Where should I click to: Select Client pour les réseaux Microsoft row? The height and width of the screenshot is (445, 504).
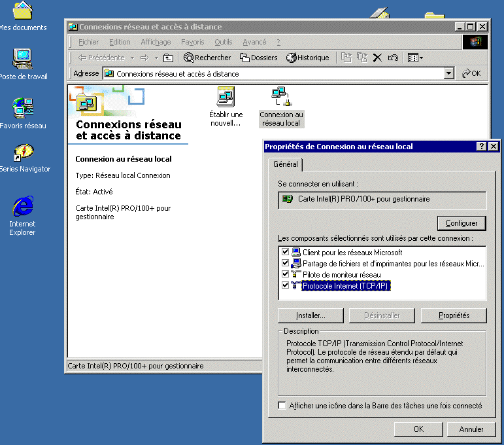(x=352, y=253)
